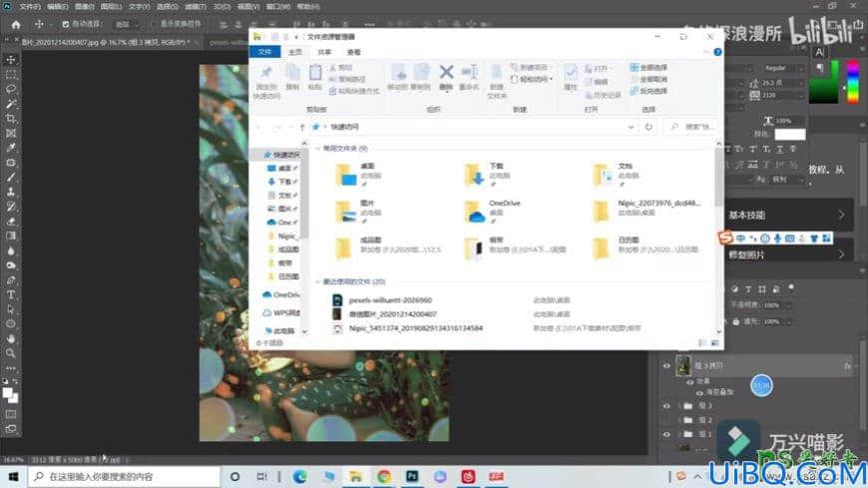Viewport: 868px width, 488px height.
Task: Select the Magic Wand tool
Action: (x=11, y=104)
